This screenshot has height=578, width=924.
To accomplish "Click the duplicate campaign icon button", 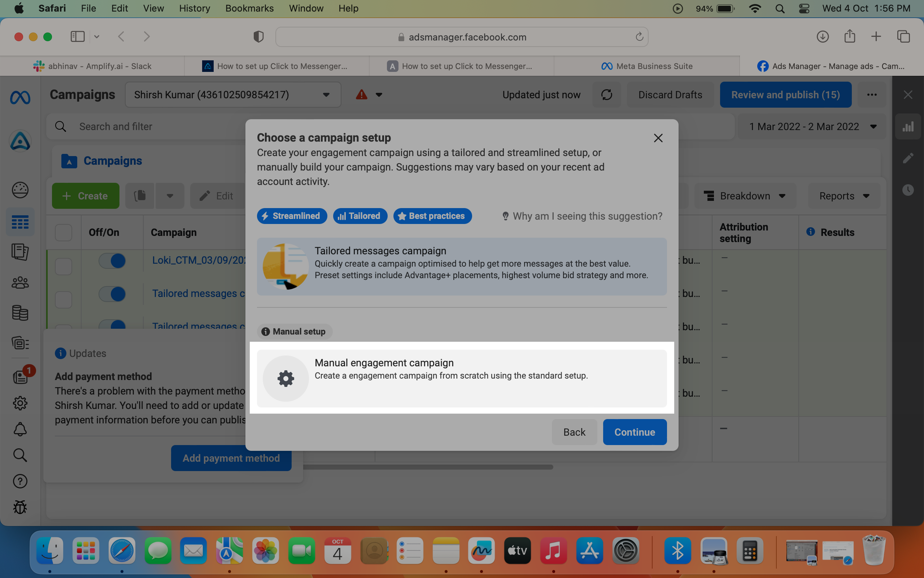I will (x=140, y=196).
